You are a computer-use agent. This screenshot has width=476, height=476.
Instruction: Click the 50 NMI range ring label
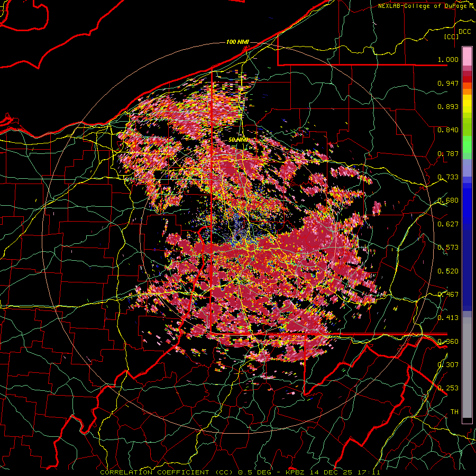point(237,140)
